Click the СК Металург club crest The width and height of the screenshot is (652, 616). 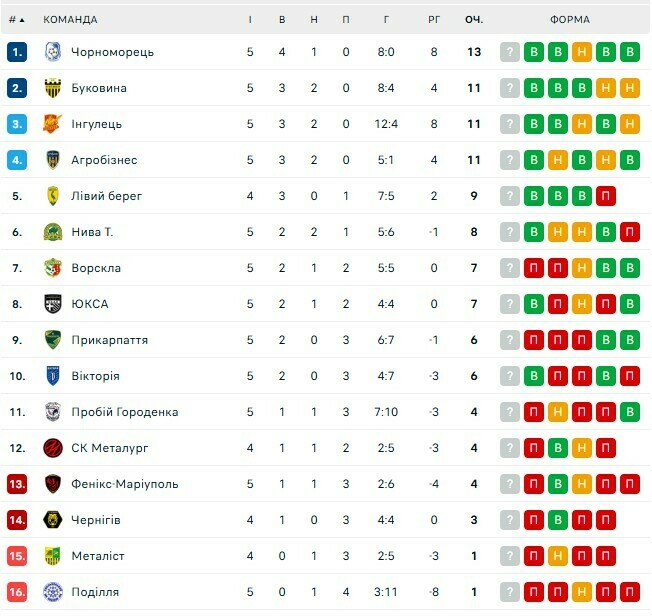click(53, 448)
